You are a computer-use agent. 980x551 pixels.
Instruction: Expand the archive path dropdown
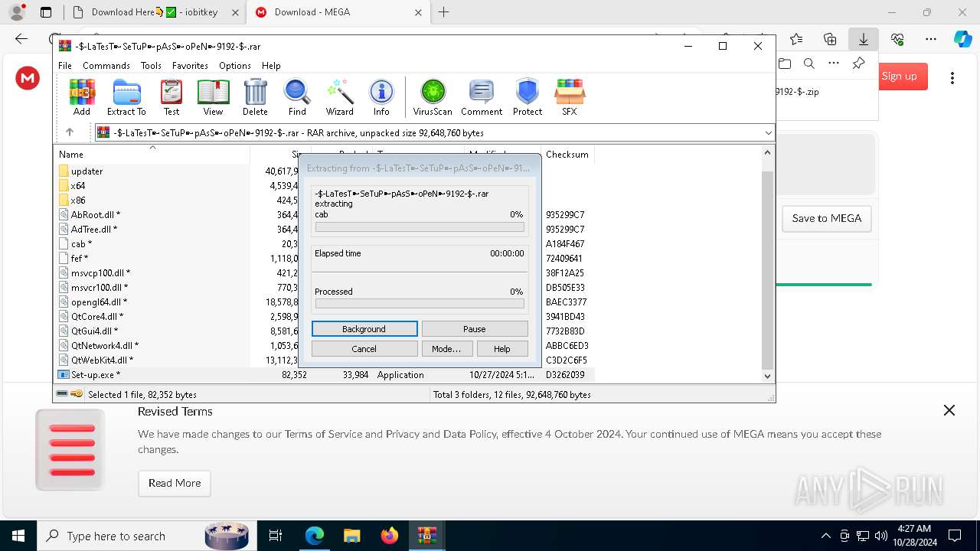point(768,133)
